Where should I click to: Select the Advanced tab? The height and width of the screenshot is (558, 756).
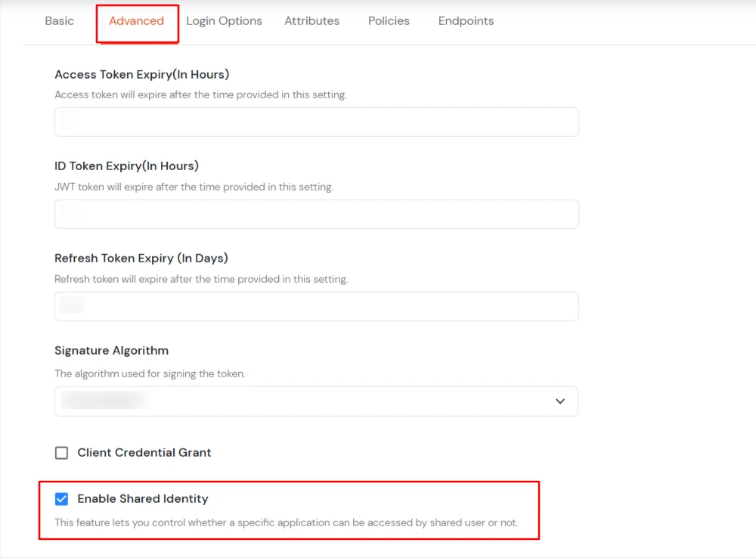coord(136,21)
